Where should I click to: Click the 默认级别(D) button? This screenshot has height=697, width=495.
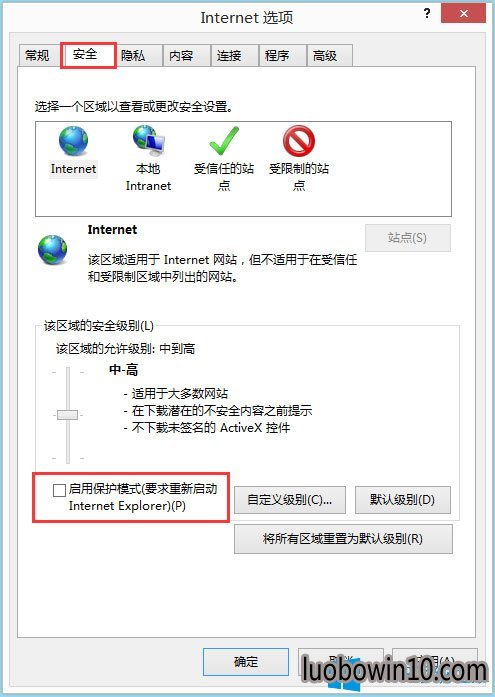(403, 500)
